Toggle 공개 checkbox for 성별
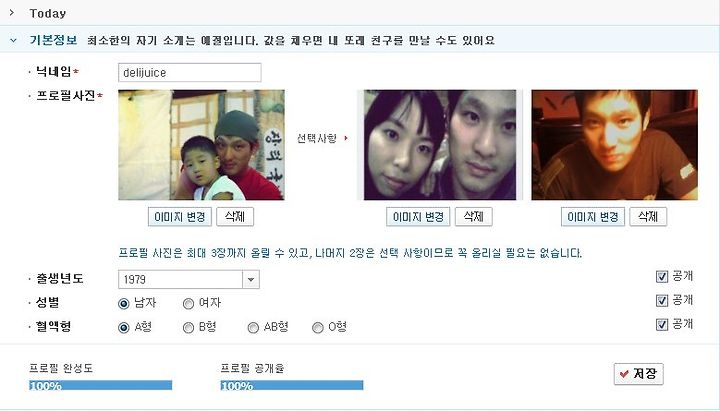 pos(662,301)
